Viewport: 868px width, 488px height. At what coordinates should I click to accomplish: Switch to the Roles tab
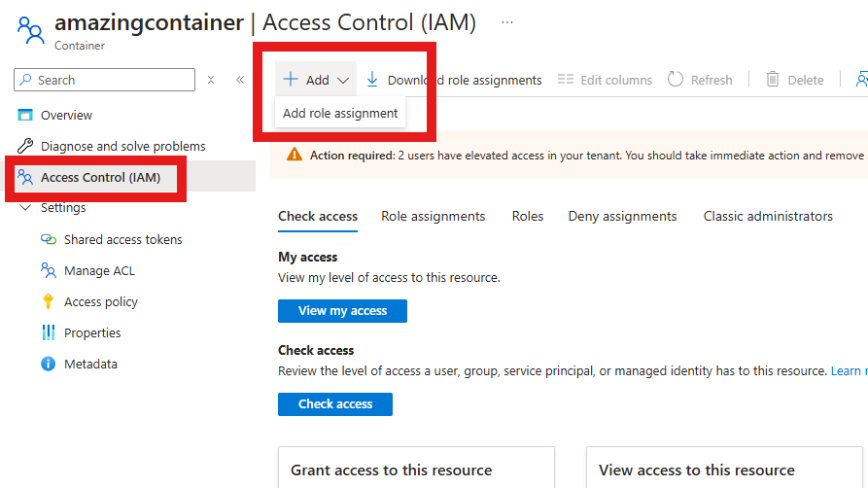pos(528,216)
